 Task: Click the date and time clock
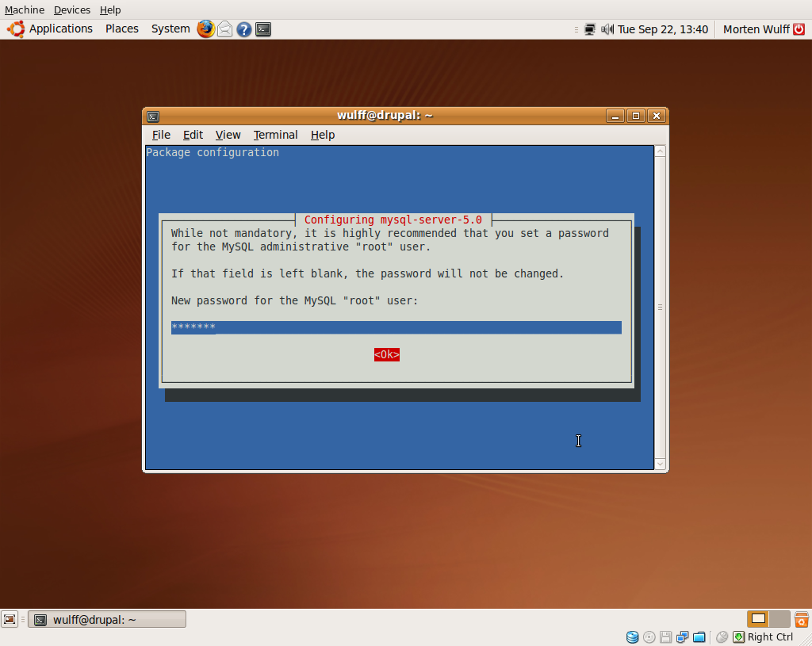coord(662,29)
